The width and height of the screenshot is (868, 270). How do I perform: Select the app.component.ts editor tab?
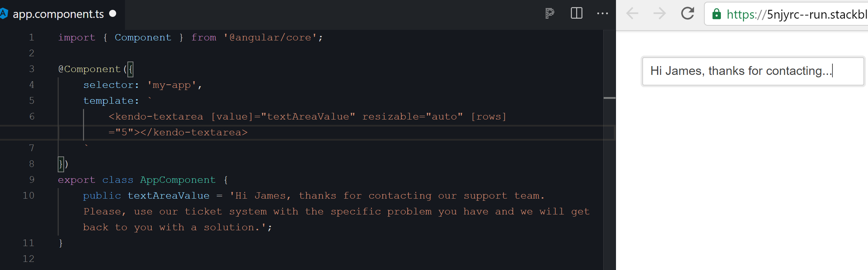58,14
